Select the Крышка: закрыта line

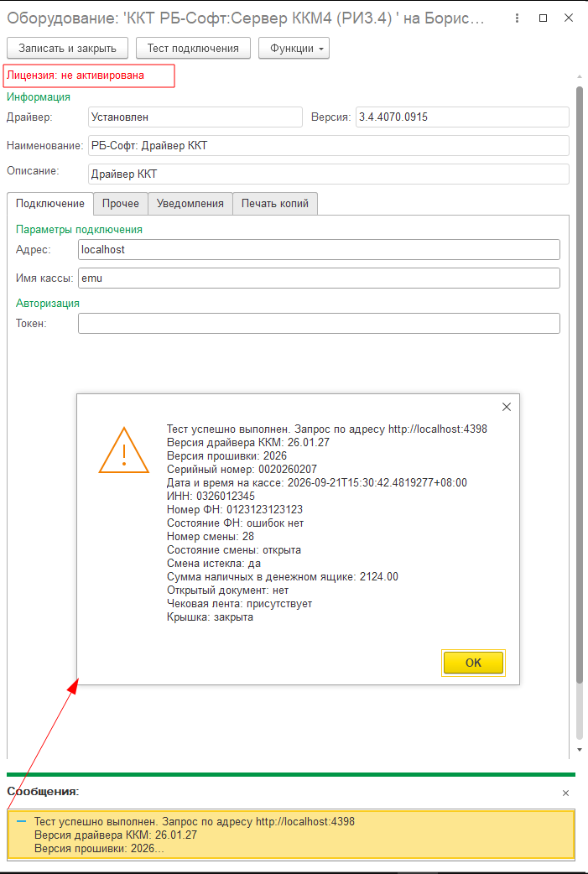pyautogui.click(x=210, y=617)
